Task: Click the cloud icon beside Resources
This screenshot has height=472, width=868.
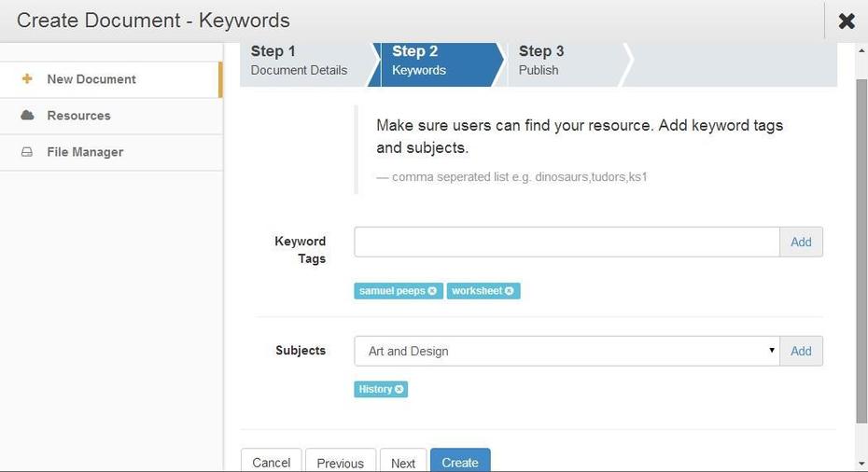Action: [27, 115]
